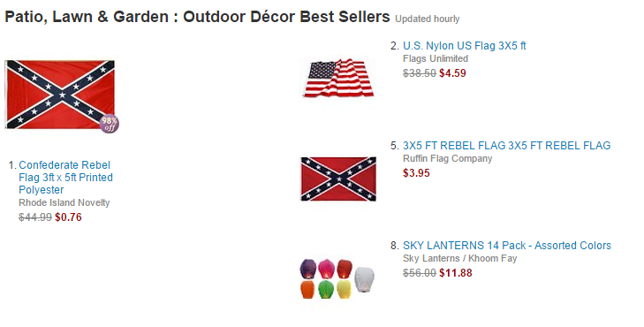Image resolution: width=644 pixels, height=327 pixels.
Task: Open the 3X5 FT Rebel Flag thumbnail
Action: tap(338, 179)
